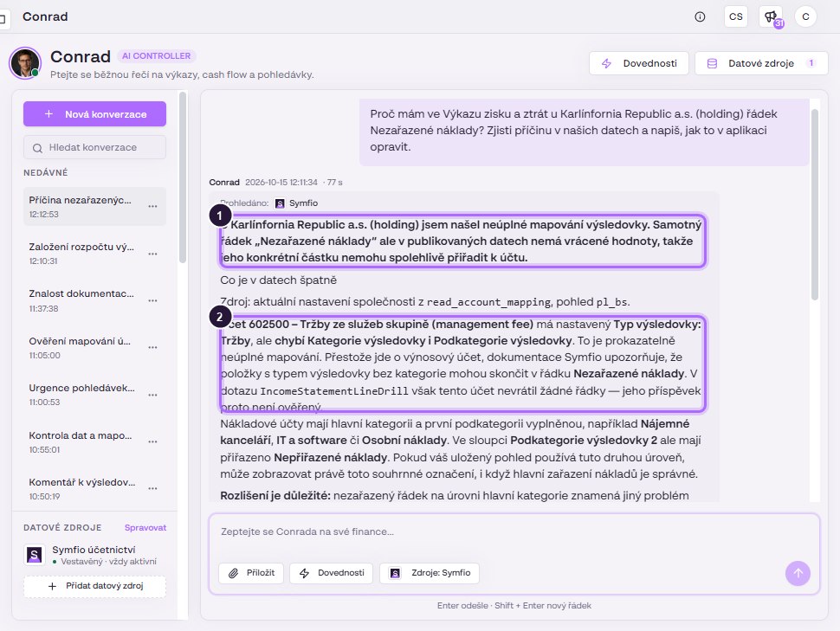Click the user avatar C icon
The image size is (840, 631).
805,16
